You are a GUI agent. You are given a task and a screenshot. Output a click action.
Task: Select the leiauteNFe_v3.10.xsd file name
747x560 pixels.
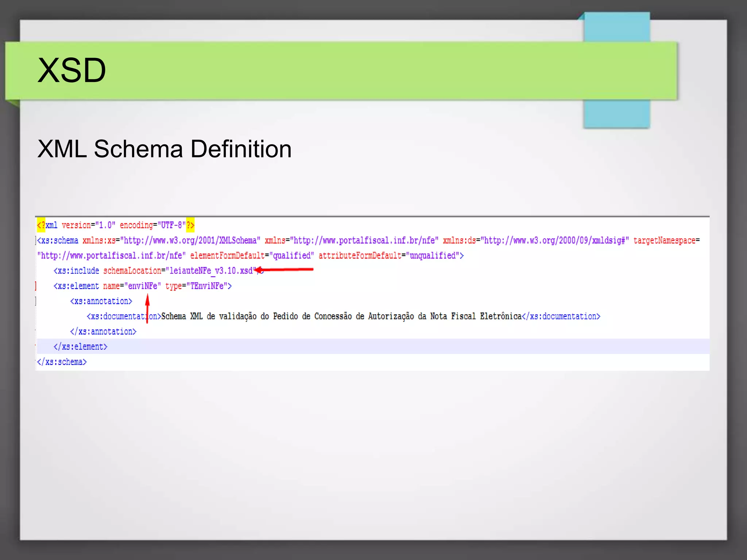pyautogui.click(x=211, y=271)
